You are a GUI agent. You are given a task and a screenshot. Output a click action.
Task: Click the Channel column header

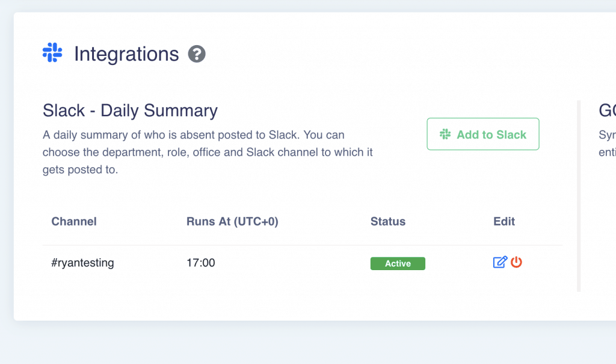(x=74, y=221)
